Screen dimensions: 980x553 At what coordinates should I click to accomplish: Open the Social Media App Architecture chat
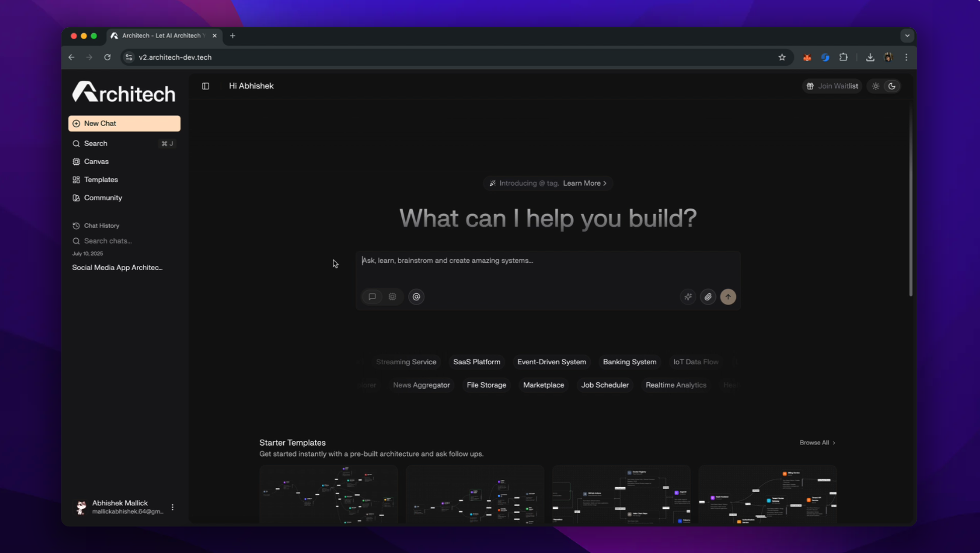[x=117, y=267]
